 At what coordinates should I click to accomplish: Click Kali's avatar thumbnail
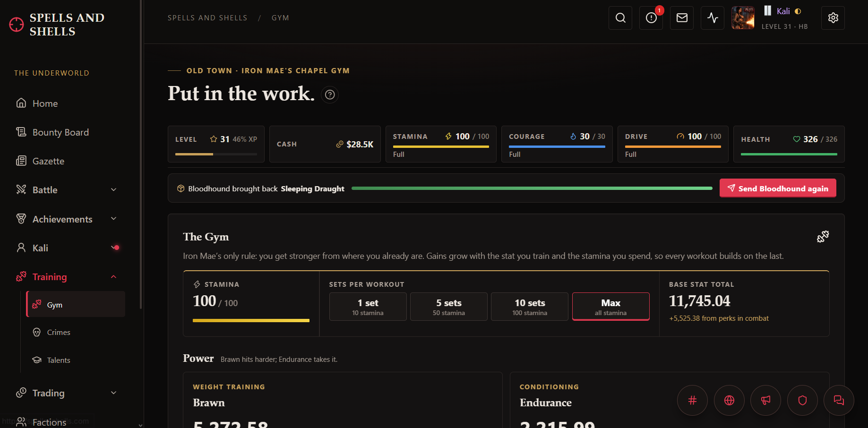(x=743, y=18)
